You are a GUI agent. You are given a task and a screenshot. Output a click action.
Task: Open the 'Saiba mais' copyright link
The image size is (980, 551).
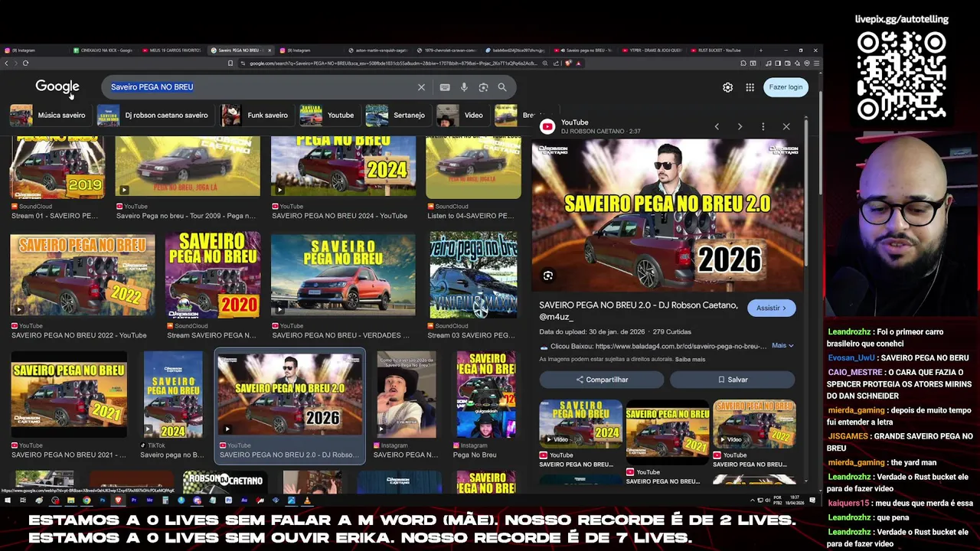pos(690,360)
